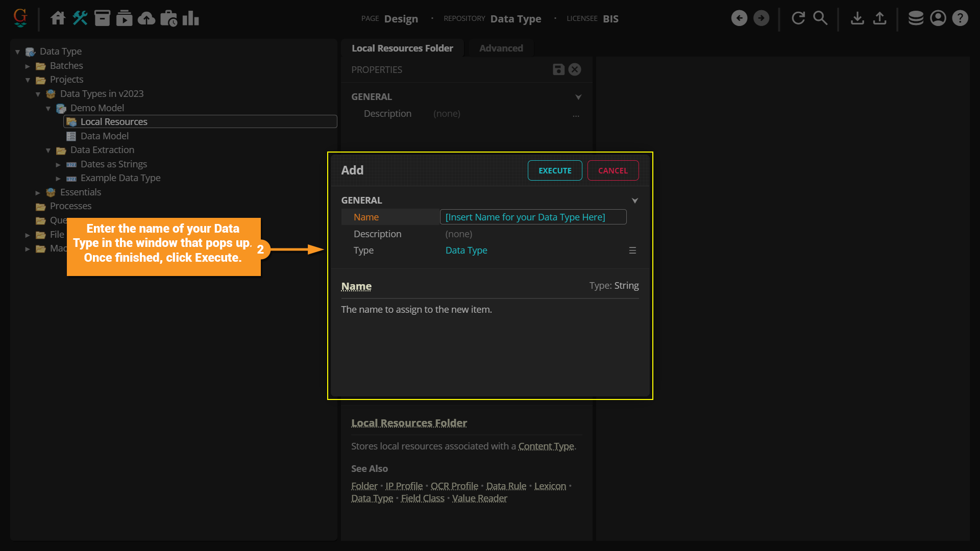Switch to the Advanced tab
Viewport: 980px width, 551px height.
click(x=501, y=48)
